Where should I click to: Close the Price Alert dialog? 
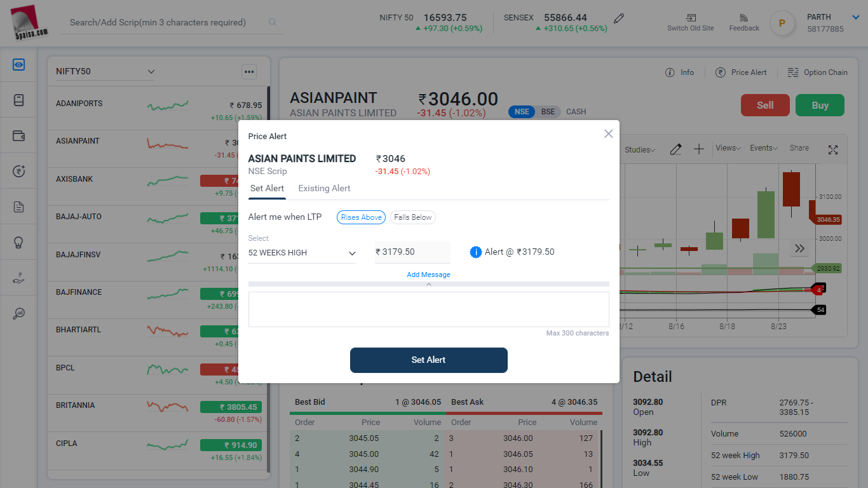[x=608, y=133]
